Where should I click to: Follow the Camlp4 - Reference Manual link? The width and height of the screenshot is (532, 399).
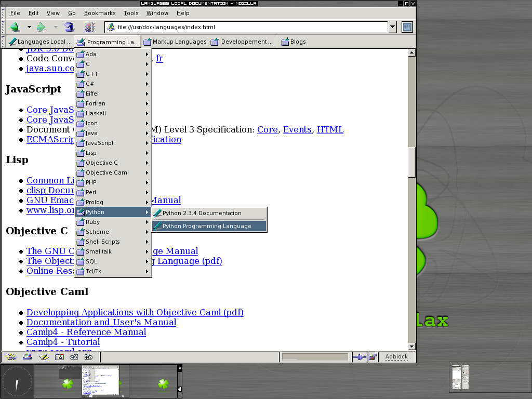[x=86, y=332]
